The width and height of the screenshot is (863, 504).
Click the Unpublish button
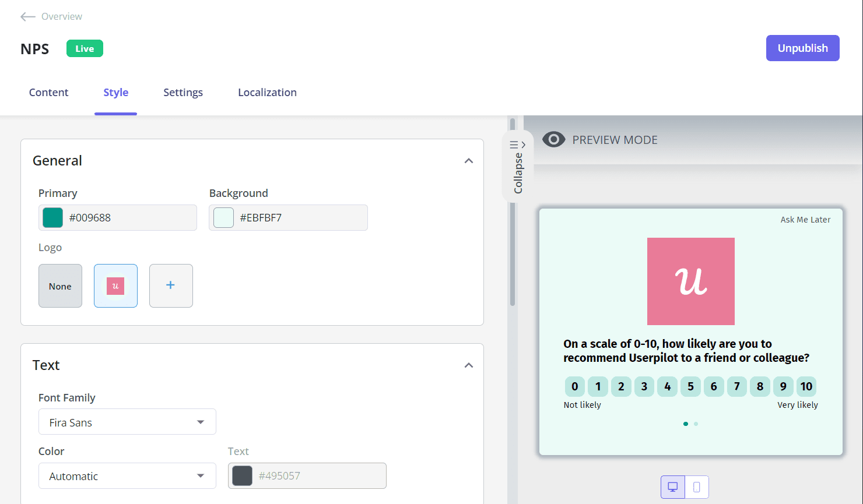[x=802, y=48]
